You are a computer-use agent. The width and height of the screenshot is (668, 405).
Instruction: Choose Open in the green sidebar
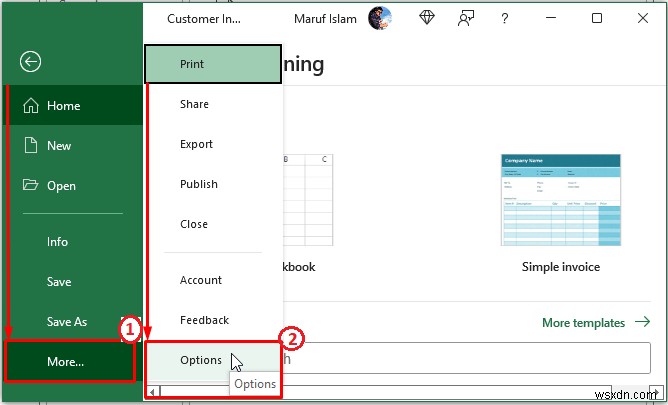click(73, 186)
